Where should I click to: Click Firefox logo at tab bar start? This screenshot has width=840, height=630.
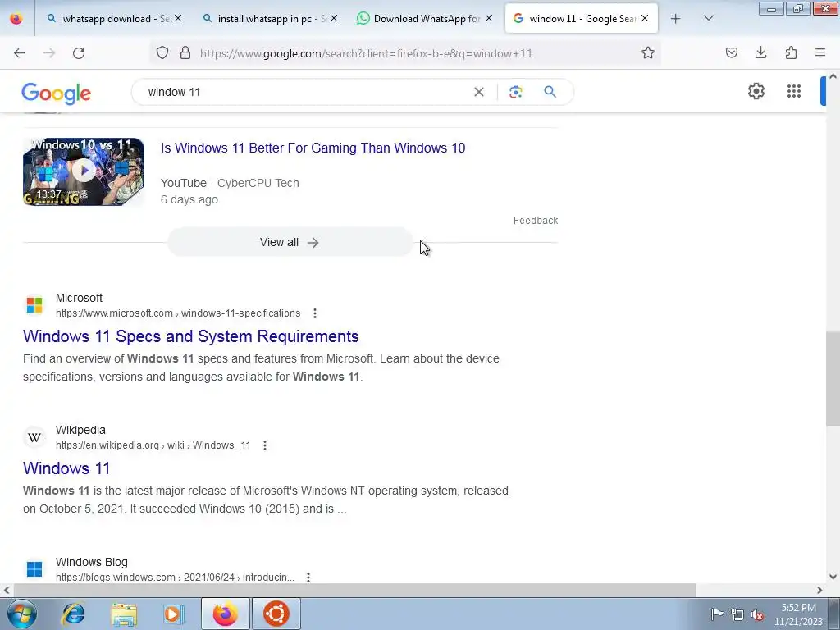tap(16, 19)
